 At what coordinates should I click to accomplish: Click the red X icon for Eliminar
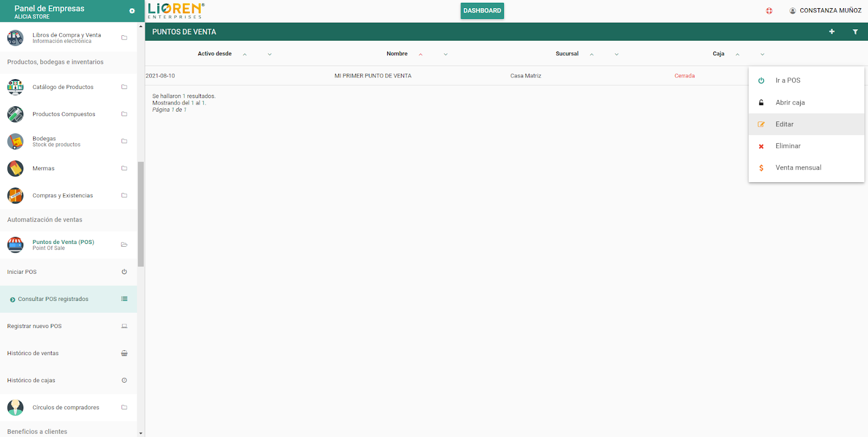(761, 146)
